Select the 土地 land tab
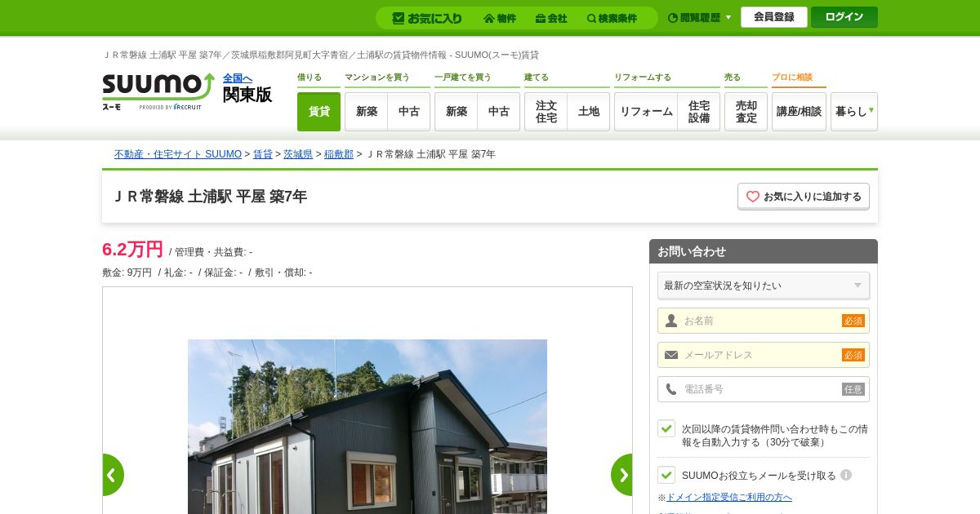 coord(589,112)
